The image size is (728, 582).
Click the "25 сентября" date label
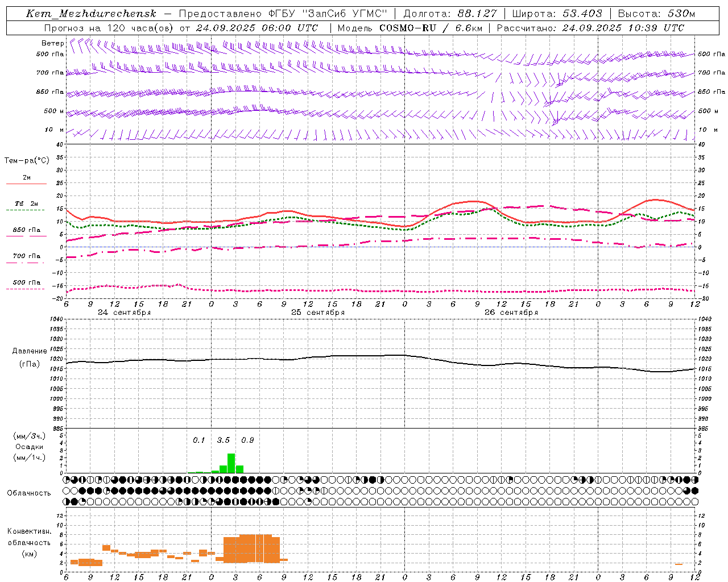click(318, 313)
